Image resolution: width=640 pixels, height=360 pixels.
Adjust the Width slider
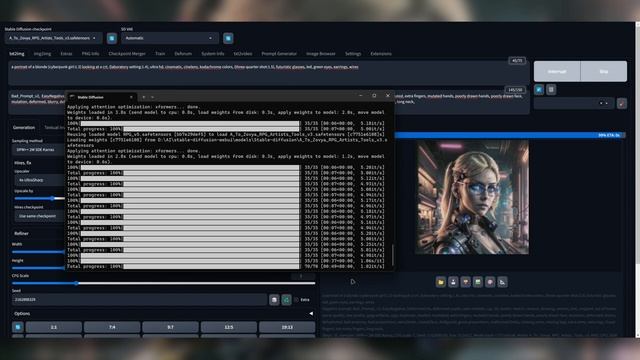coord(38,252)
